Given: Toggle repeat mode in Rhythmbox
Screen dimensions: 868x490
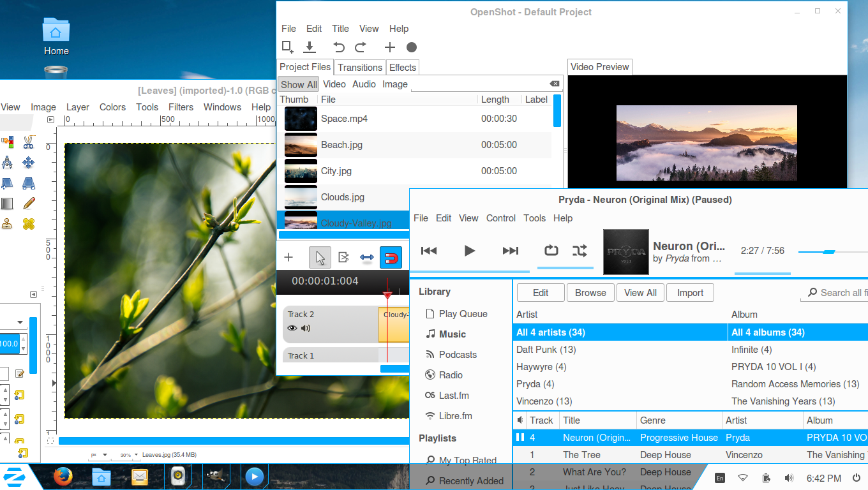Looking at the screenshot, I should click(551, 251).
